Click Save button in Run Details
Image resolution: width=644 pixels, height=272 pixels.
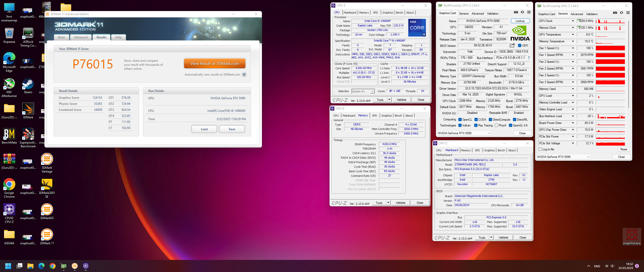point(232,129)
